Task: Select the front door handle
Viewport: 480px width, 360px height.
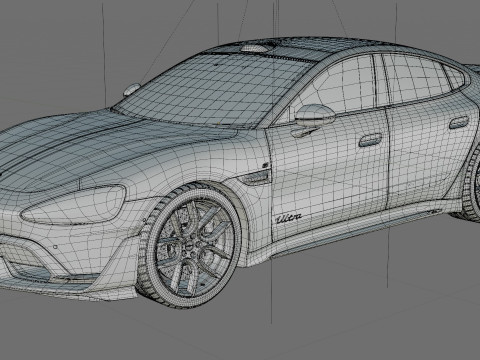Action: click(370, 140)
